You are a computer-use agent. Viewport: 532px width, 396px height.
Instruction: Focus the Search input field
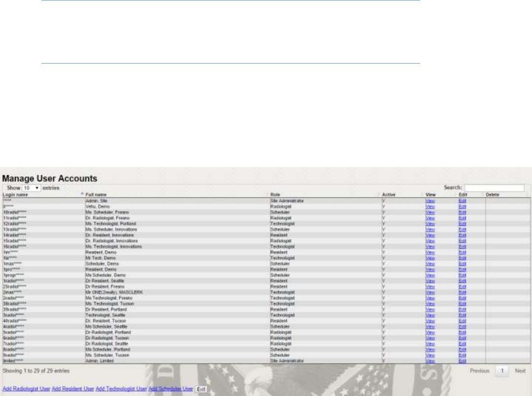[x=494, y=188]
